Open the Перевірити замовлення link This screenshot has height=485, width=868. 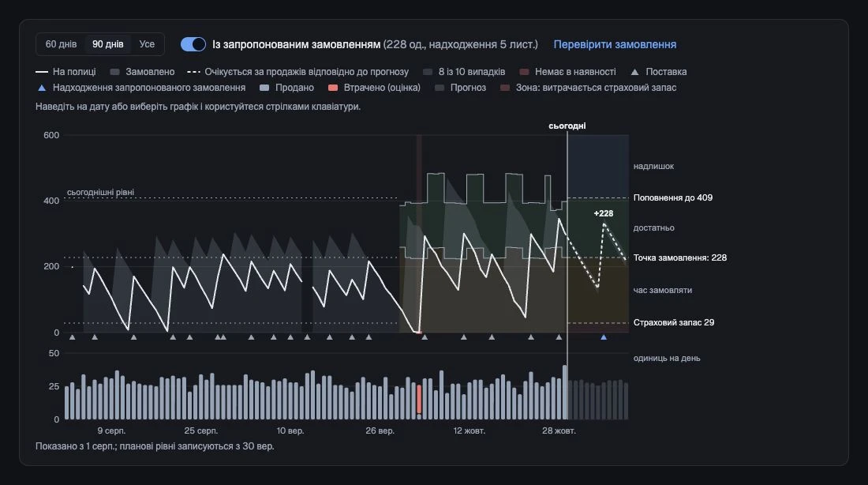click(615, 44)
